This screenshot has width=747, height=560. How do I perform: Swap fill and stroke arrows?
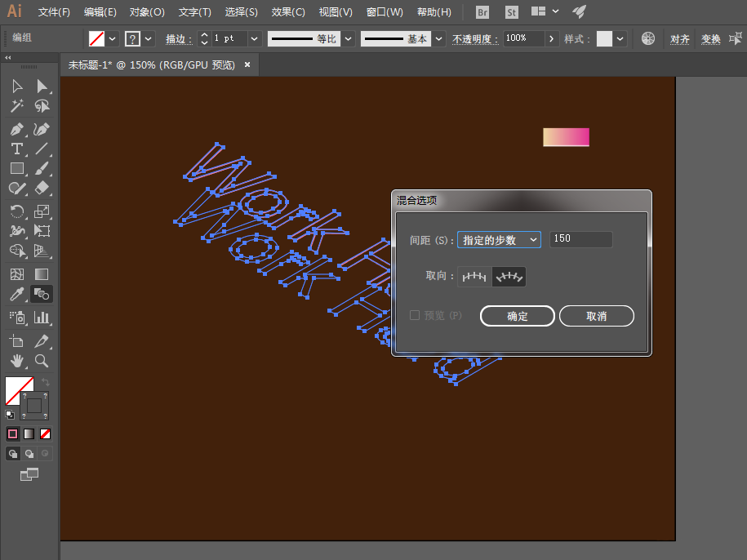point(45,382)
